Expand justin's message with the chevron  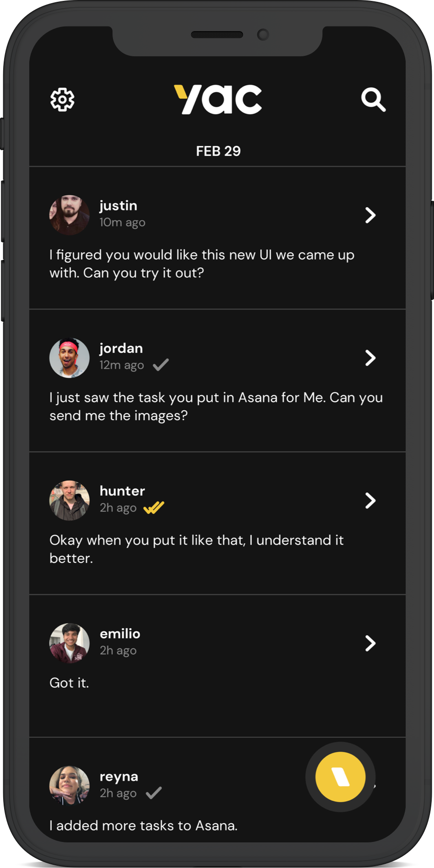tap(371, 215)
